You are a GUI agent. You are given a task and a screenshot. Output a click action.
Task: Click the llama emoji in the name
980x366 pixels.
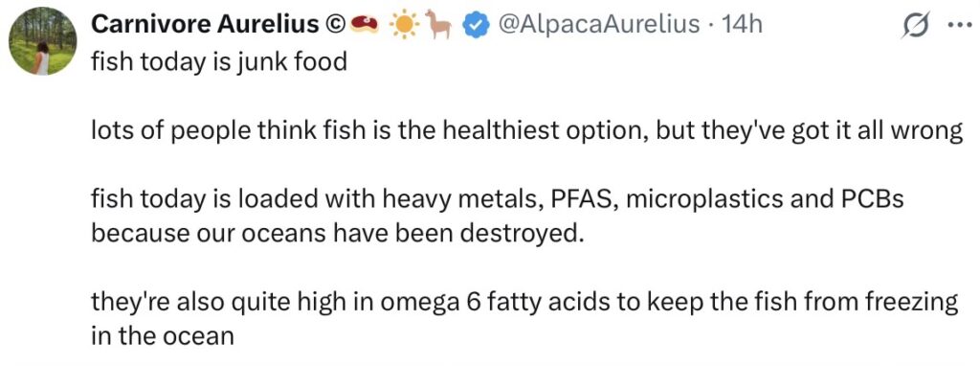[x=440, y=24]
